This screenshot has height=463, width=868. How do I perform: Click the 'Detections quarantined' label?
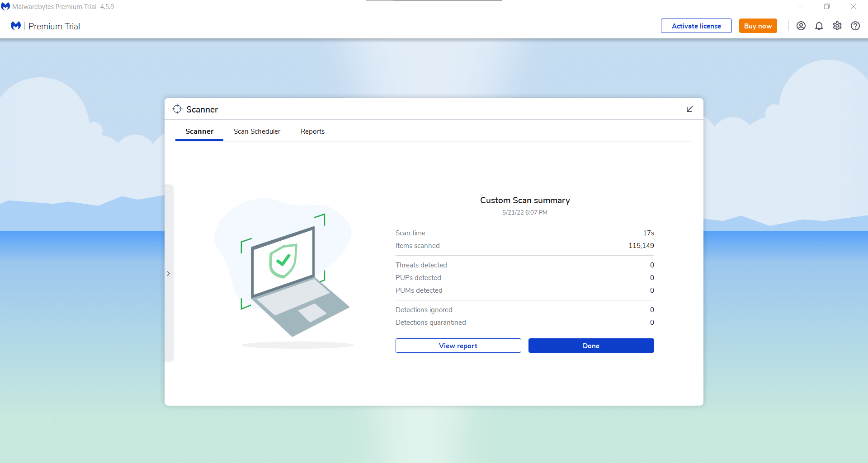pyautogui.click(x=431, y=323)
